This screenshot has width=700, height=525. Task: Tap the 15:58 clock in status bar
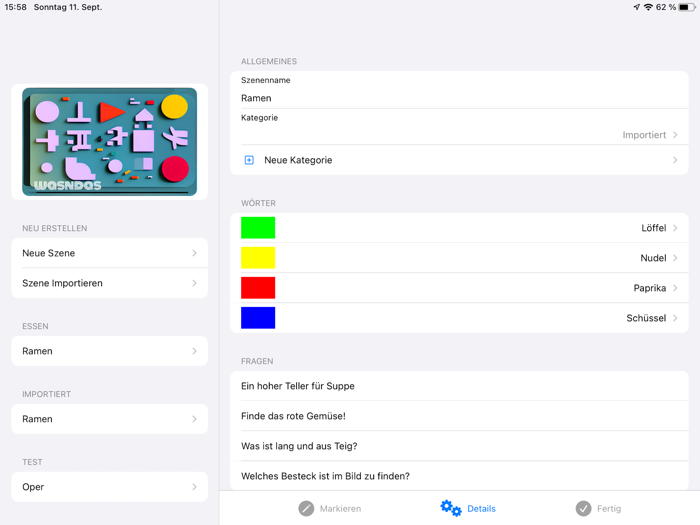click(16, 7)
